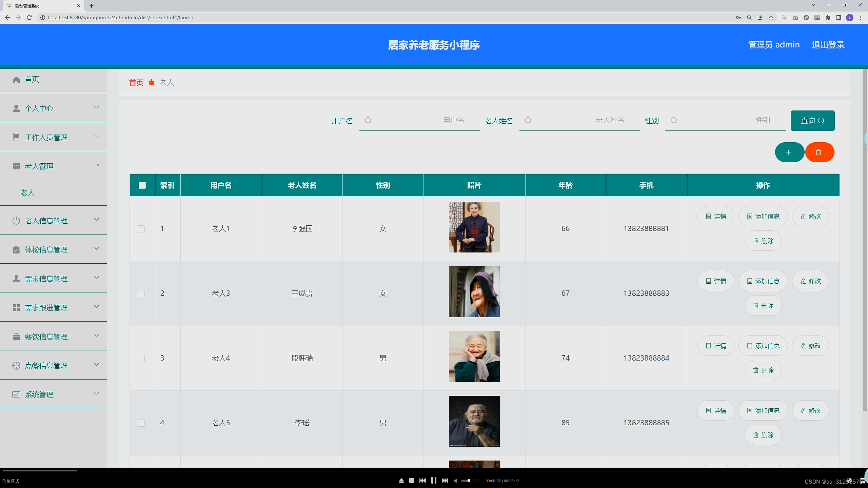The width and height of the screenshot is (868, 488).
Task: Click the video player volume slider
Action: click(470, 481)
